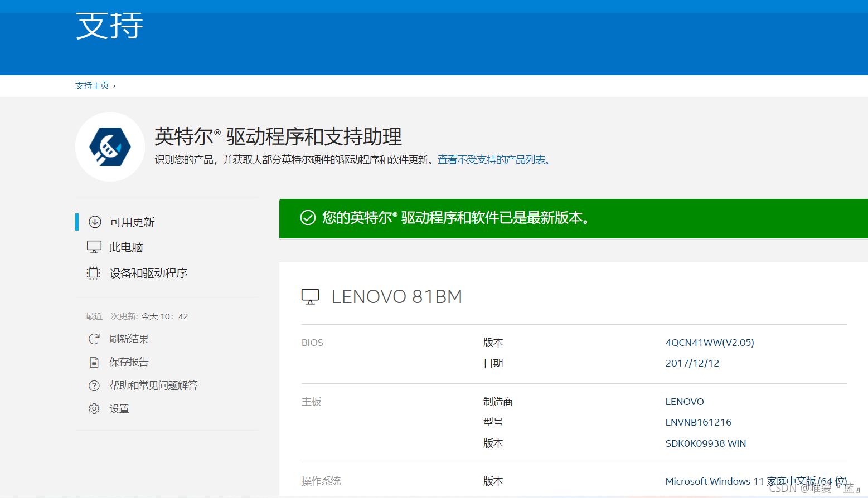Click the BIOS version value 4QCN41WW(V2.05)
Image resolution: width=868 pixels, height=498 pixels.
coord(710,343)
